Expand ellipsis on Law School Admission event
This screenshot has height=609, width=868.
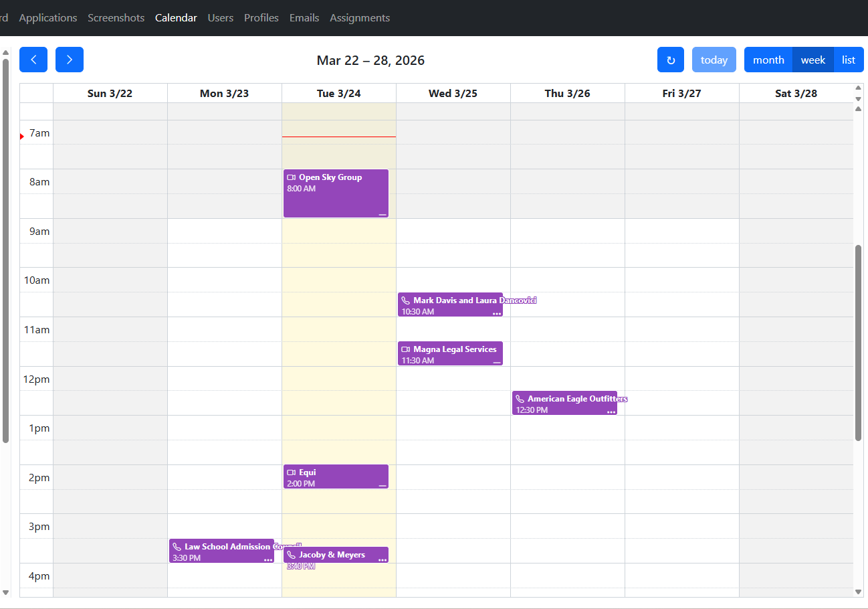[268, 559]
